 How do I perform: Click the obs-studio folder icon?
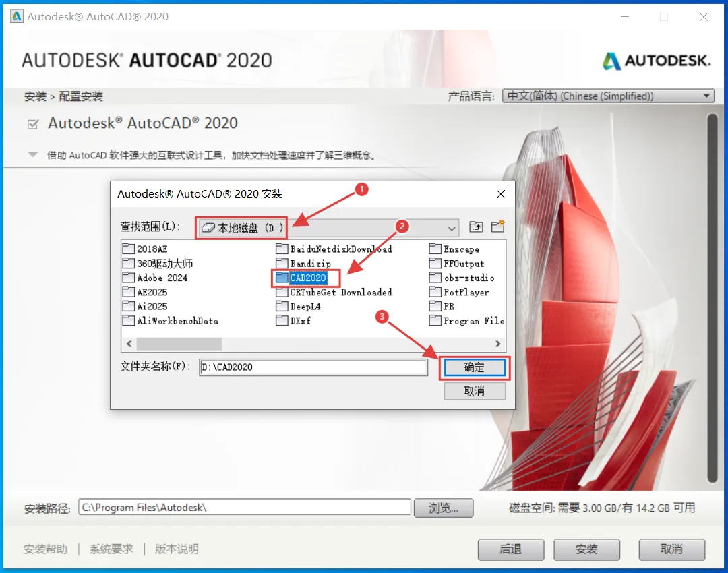[435, 278]
